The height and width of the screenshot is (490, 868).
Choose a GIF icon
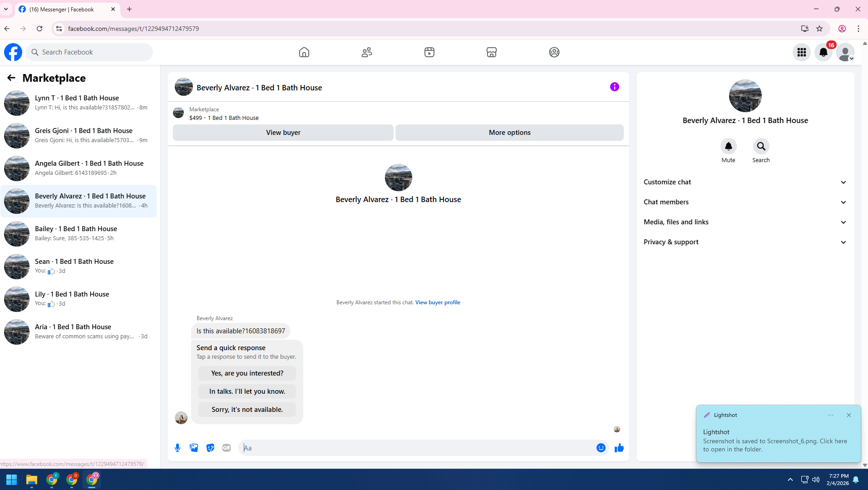pyautogui.click(x=227, y=448)
